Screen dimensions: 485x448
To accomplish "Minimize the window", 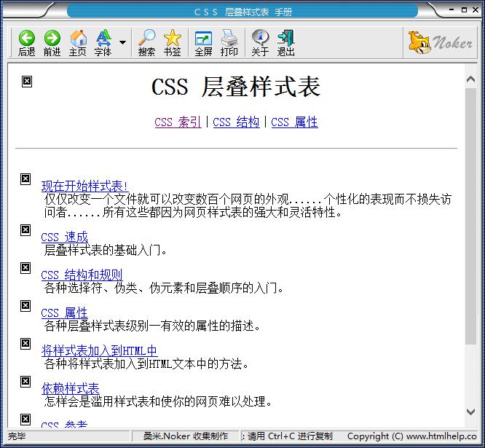I will 452,10.
